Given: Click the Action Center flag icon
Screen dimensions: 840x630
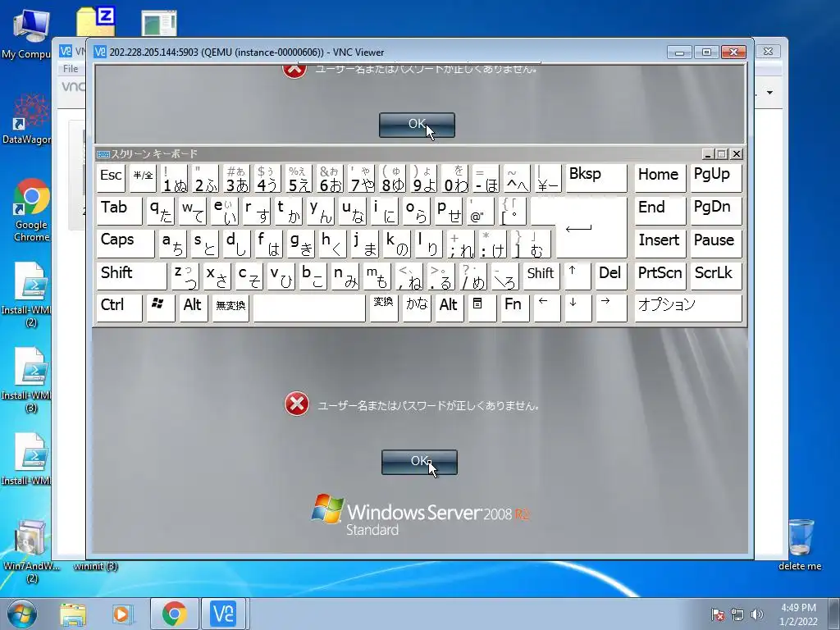Looking at the screenshot, I should pyautogui.click(x=718, y=614).
